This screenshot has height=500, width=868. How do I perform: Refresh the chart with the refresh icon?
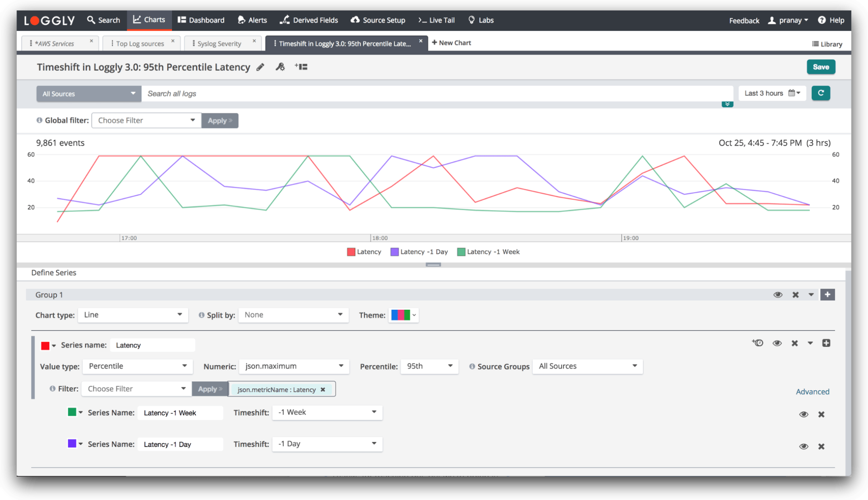(821, 93)
